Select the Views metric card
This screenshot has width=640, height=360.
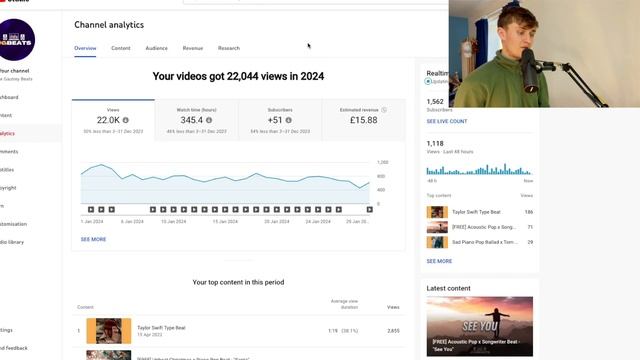tap(113, 120)
